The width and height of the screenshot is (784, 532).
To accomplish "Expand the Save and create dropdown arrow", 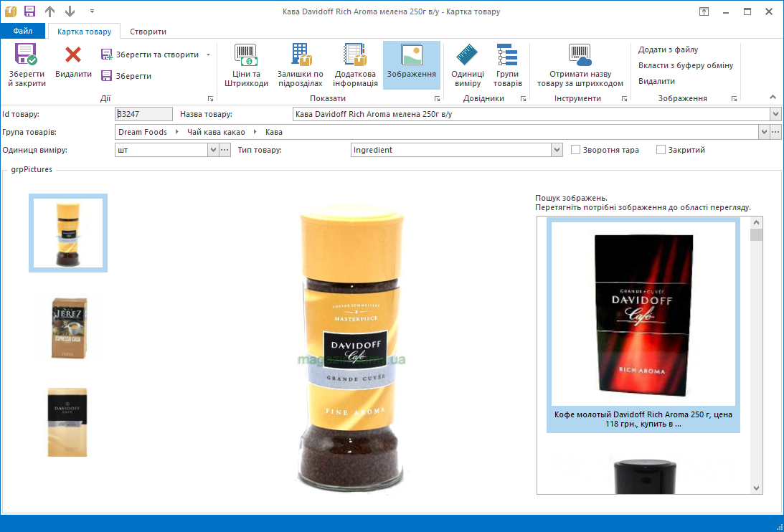I will (x=209, y=54).
